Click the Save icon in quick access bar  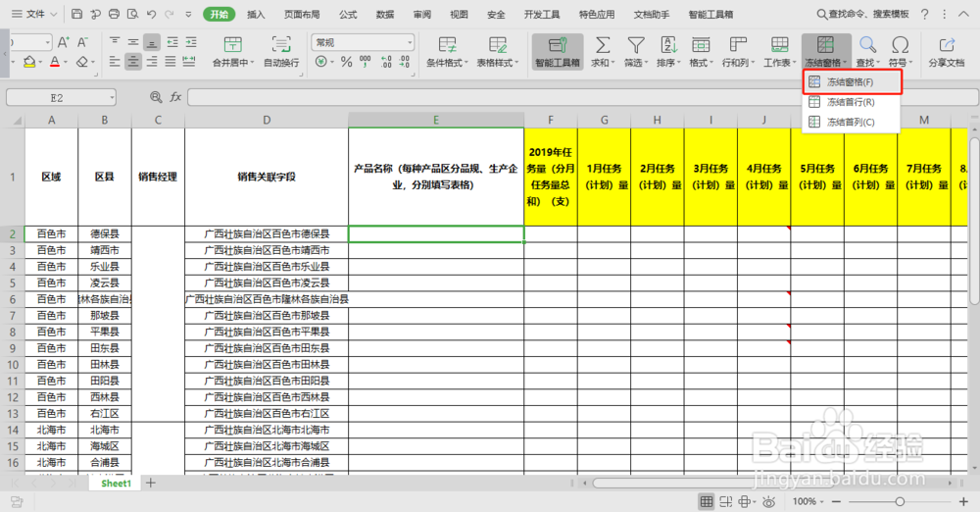pos(76,14)
